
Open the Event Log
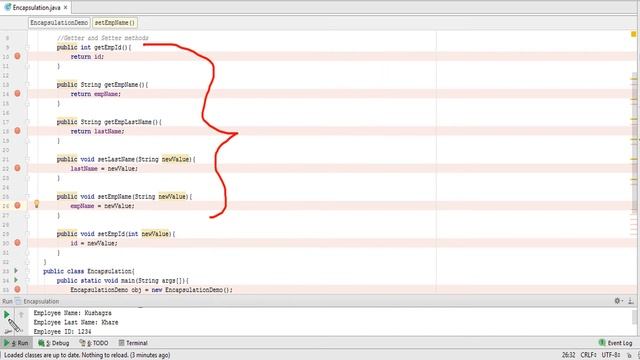tap(616, 343)
